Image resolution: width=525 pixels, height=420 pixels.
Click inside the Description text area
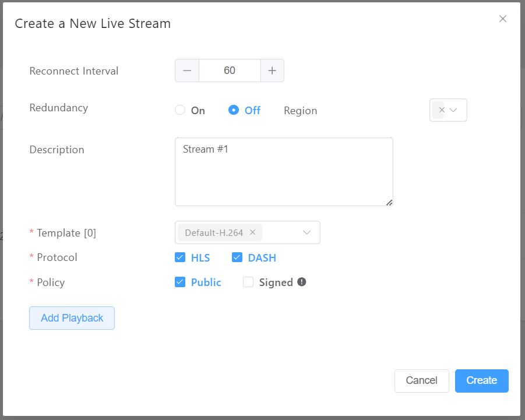click(x=284, y=172)
